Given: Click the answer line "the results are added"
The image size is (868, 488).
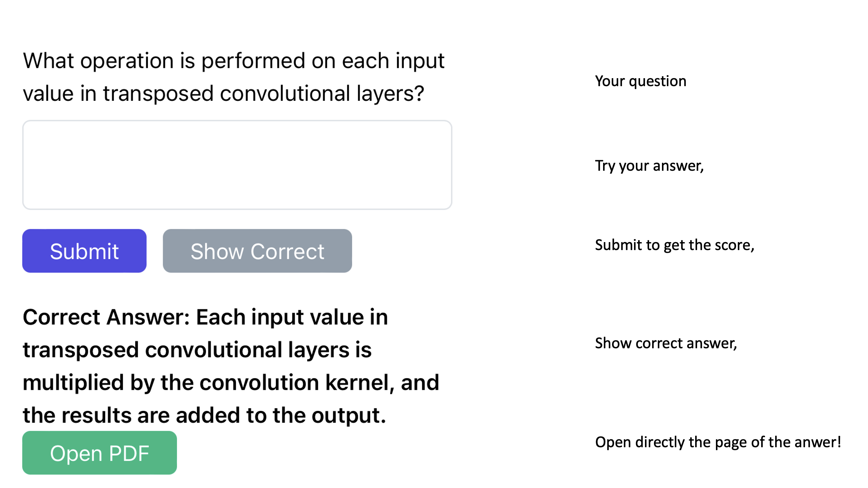Looking at the screenshot, I should (x=204, y=415).
